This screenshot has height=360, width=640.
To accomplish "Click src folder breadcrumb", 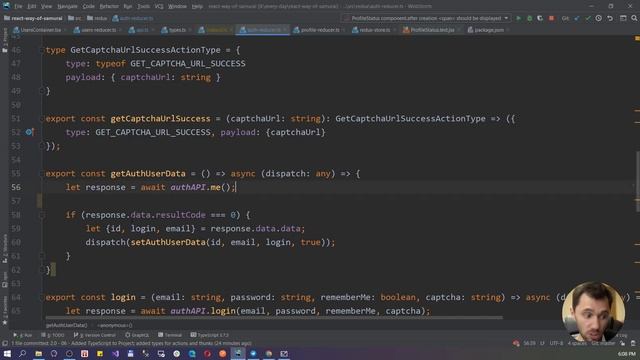I will pos(75,18).
